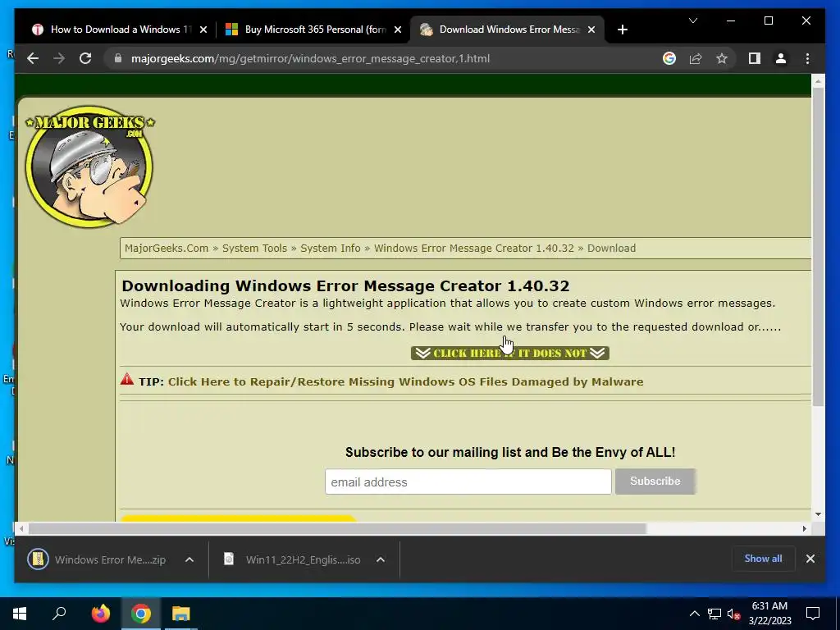Open Windows taskbar search
Viewport: 840px width, 630px height.
point(59,614)
